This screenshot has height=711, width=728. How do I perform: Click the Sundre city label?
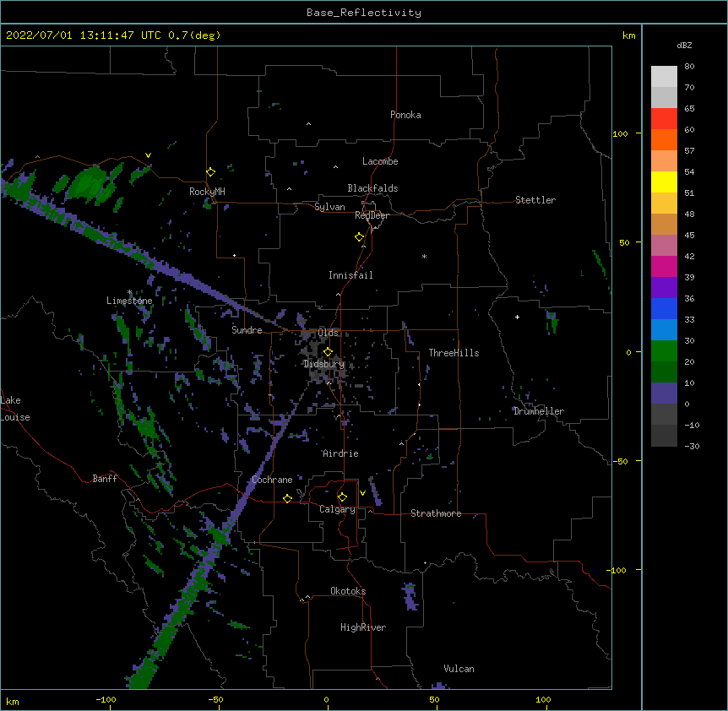click(247, 330)
